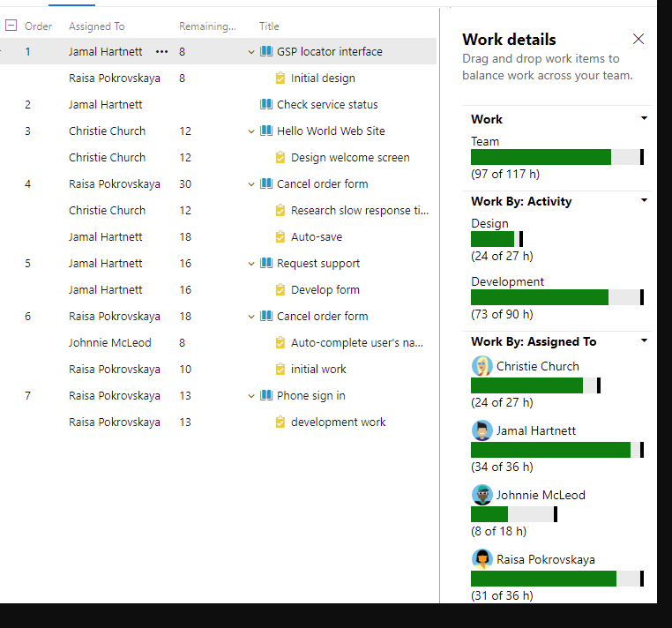
Task: Open the Auto-save task
Action: pyautogui.click(x=317, y=236)
